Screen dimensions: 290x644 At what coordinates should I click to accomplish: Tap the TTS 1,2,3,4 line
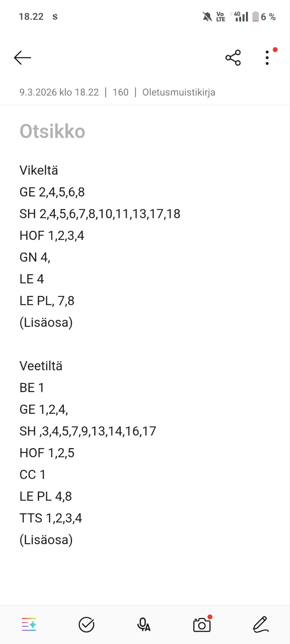(51, 518)
